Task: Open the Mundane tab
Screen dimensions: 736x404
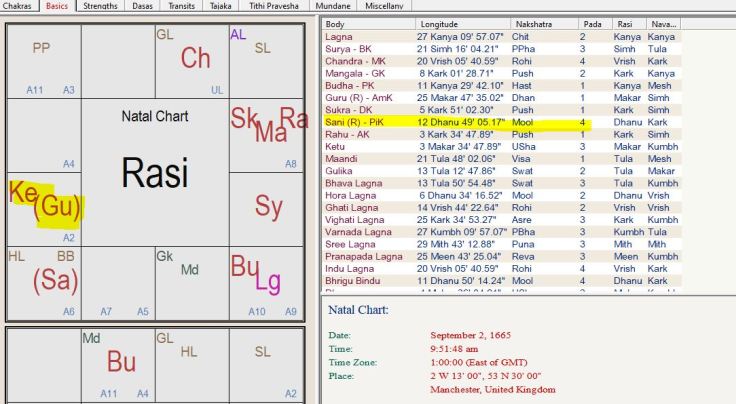Action: point(332,5)
